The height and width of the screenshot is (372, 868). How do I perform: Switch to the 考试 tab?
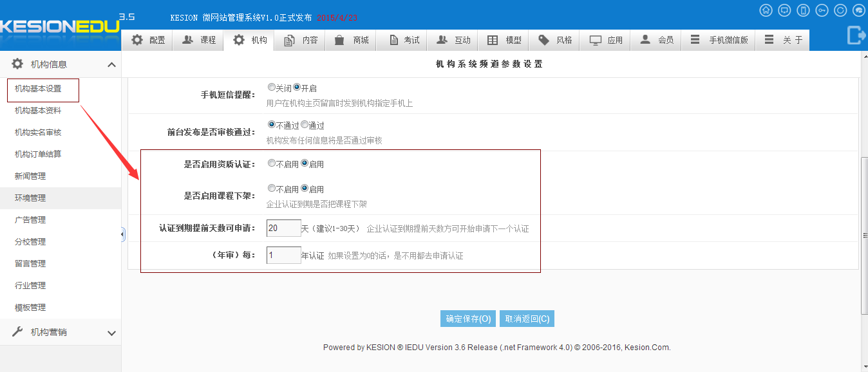tap(404, 40)
